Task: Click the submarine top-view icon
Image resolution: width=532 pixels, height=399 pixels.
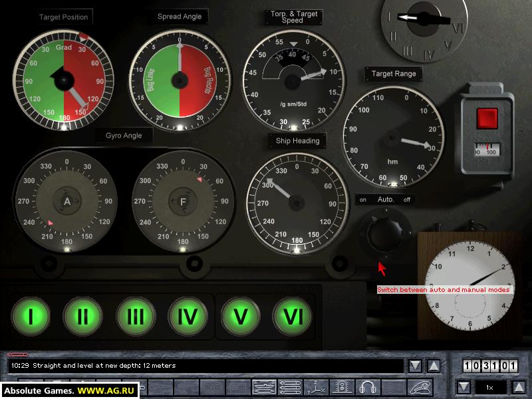Action: tap(264, 387)
